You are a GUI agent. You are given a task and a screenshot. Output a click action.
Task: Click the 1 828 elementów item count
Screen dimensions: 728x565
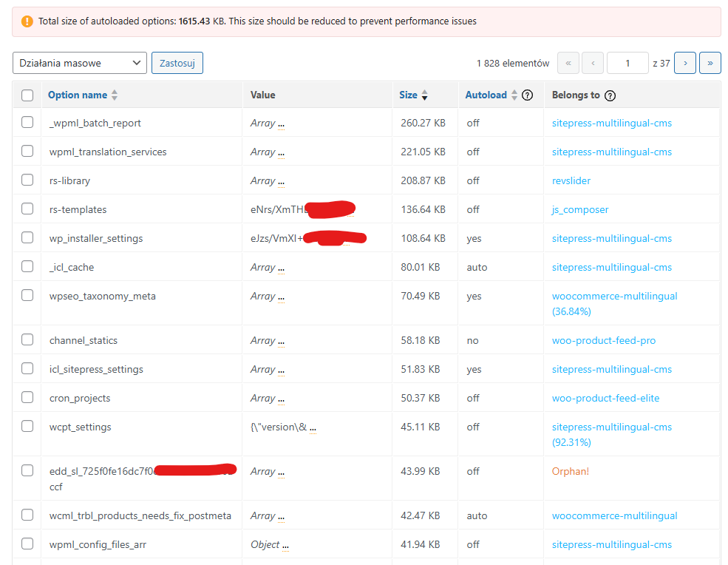pos(513,63)
